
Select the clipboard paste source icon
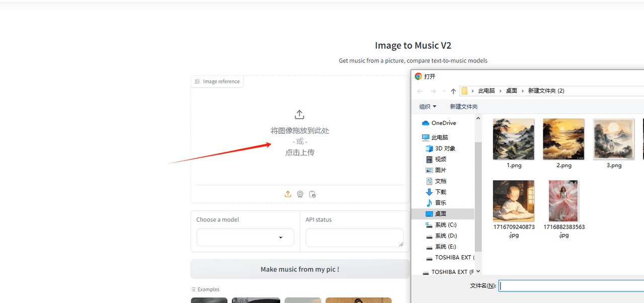(x=312, y=194)
